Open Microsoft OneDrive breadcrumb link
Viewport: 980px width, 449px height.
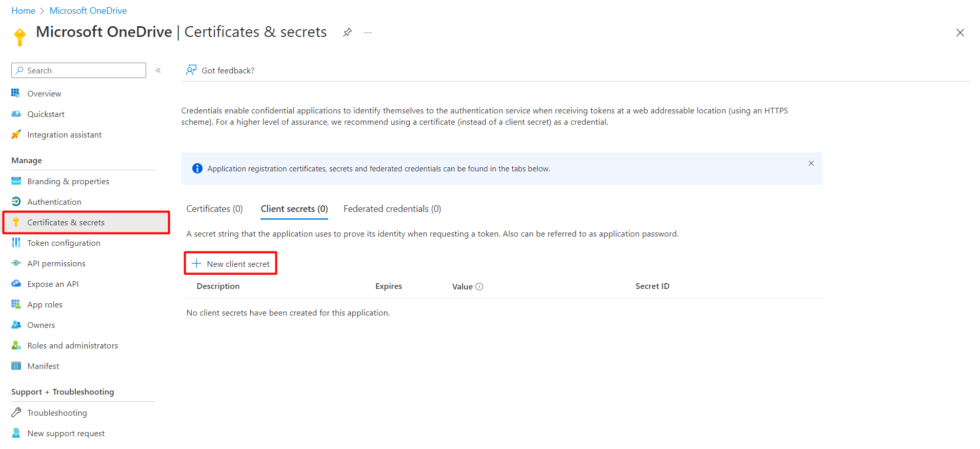coord(88,11)
